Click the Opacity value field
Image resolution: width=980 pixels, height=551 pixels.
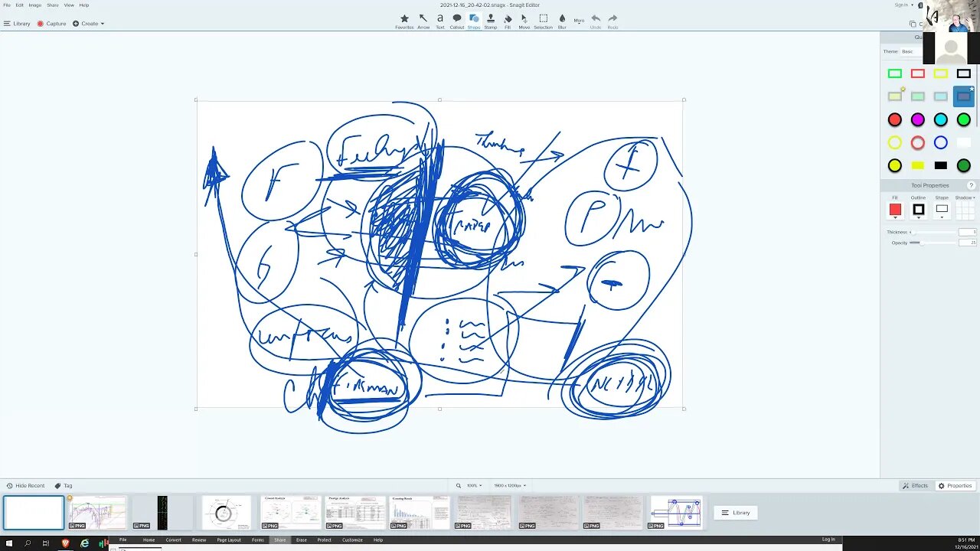pos(968,243)
